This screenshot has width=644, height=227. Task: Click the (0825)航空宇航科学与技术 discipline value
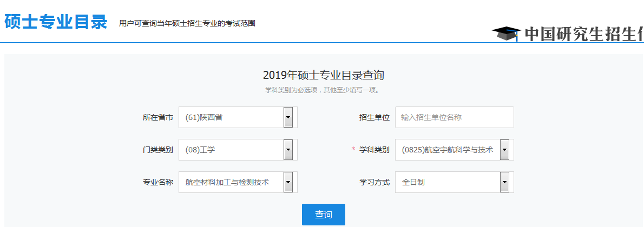coord(446,150)
